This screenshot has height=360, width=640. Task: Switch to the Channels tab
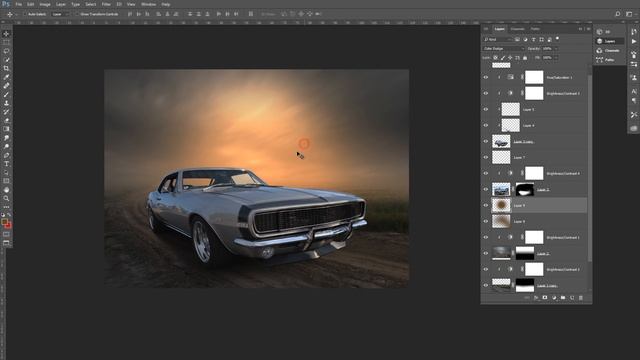[x=517, y=29]
